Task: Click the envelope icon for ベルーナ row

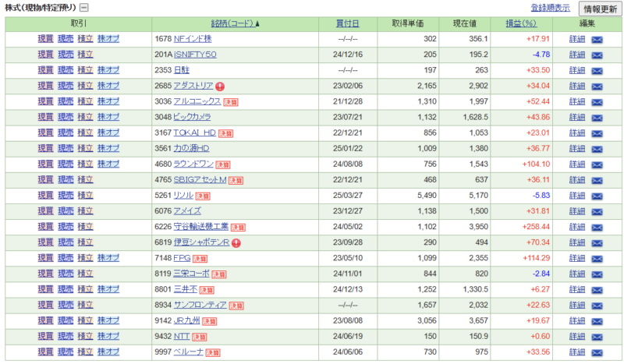Action: click(597, 352)
